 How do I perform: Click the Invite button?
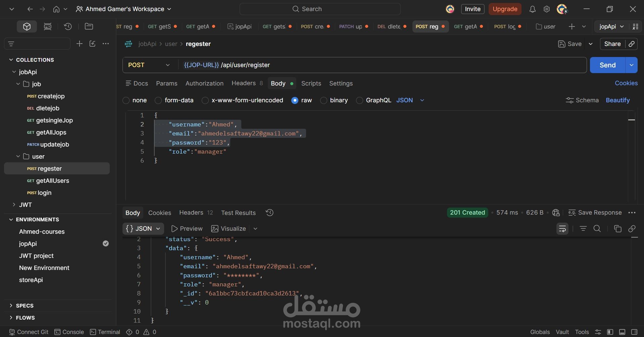tap(473, 9)
